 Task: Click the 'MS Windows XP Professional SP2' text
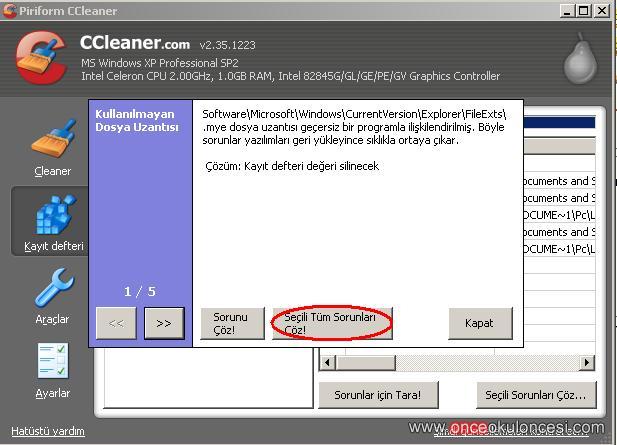tap(159, 63)
